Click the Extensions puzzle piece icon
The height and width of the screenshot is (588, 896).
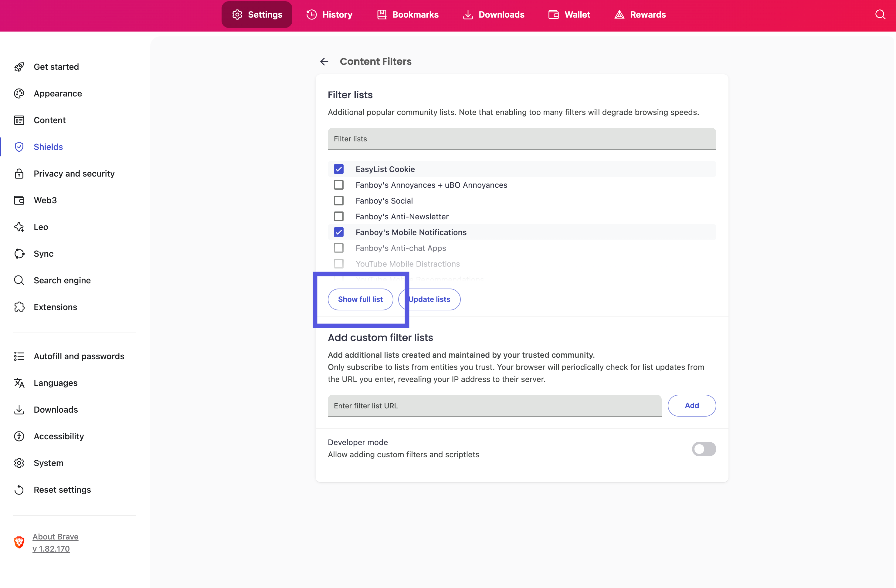(19, 307)
